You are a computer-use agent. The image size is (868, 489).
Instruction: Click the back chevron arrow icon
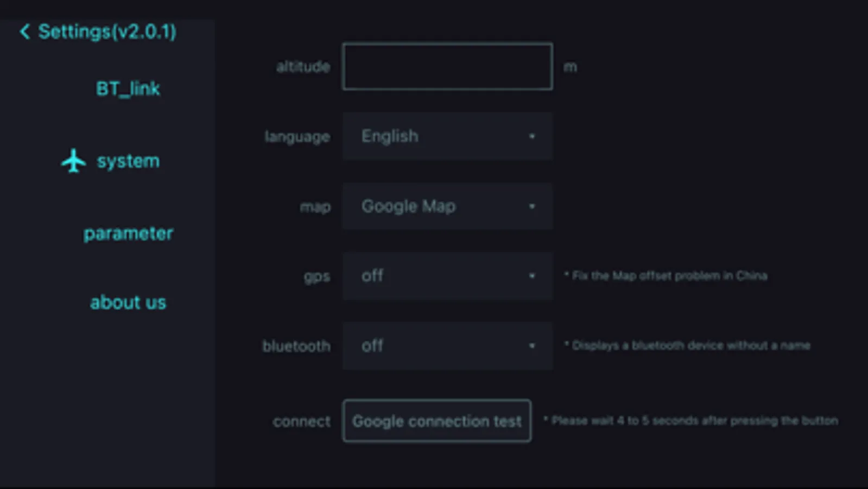pyautogui.click(x=24, y=32)
